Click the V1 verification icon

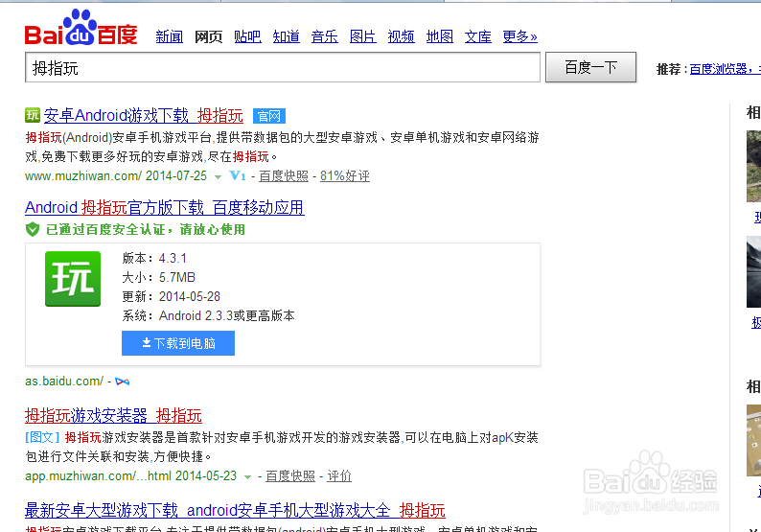(x=238, y=175)
